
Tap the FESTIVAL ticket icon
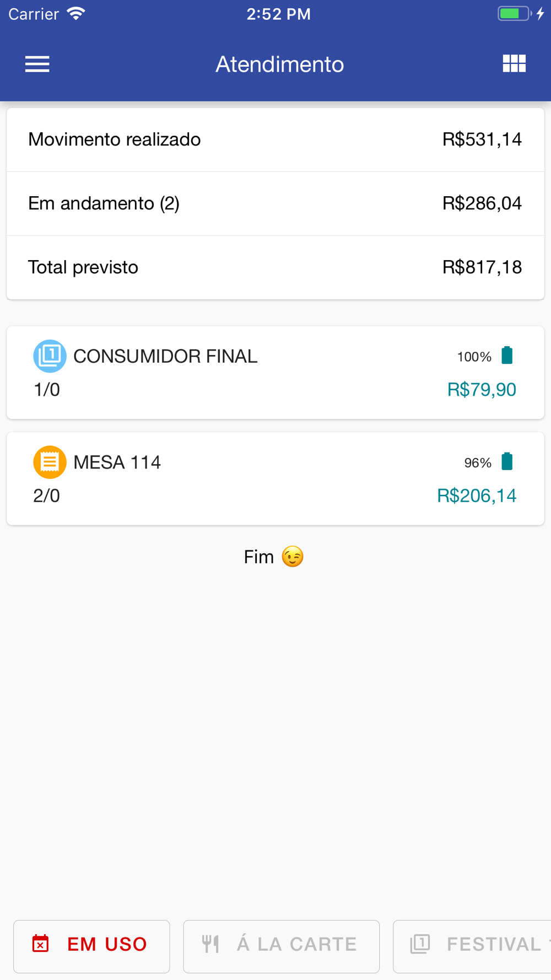[x=420, y=944]
